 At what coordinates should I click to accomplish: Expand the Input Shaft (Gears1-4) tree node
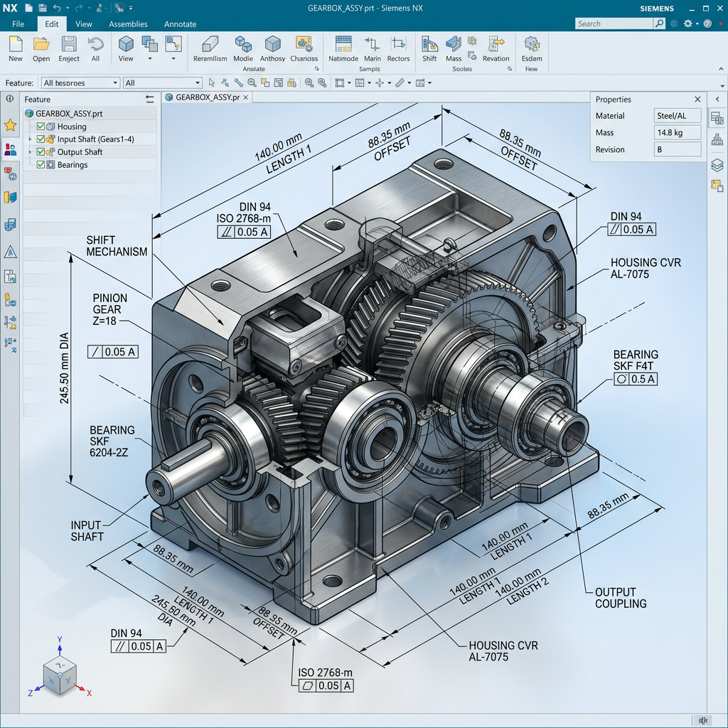[x=30, y=139]
